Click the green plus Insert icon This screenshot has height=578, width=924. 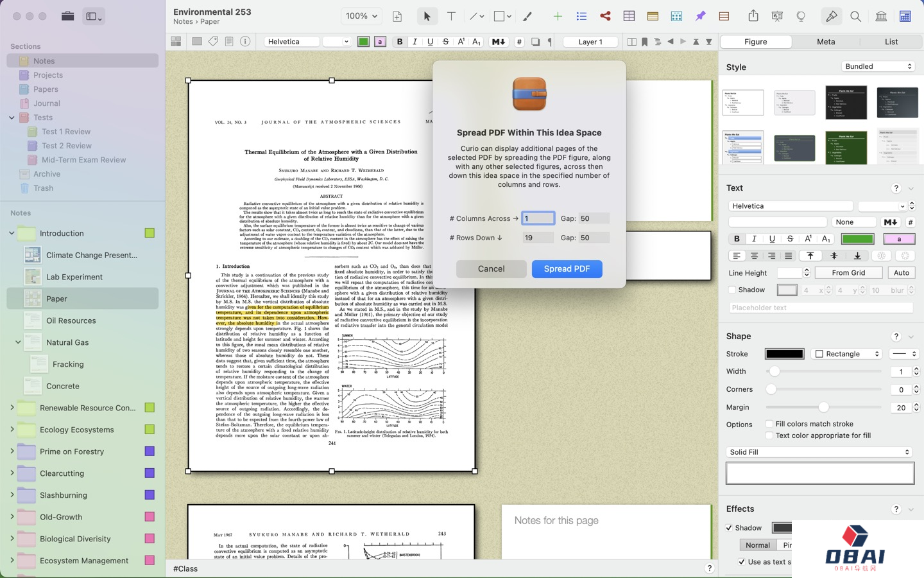pos(558,16)
